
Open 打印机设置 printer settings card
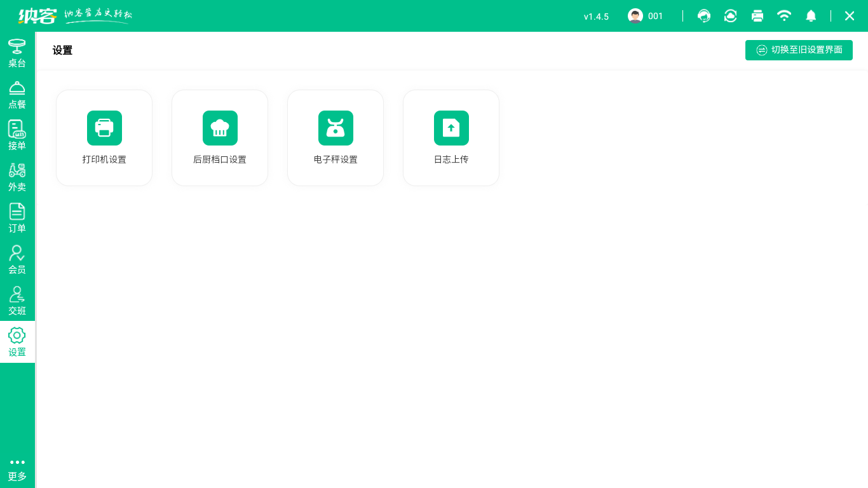point(104,138)
